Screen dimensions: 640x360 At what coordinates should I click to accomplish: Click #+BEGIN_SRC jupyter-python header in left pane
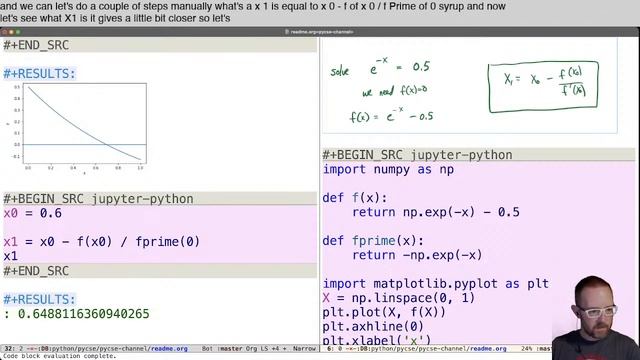tap(98, 199)
